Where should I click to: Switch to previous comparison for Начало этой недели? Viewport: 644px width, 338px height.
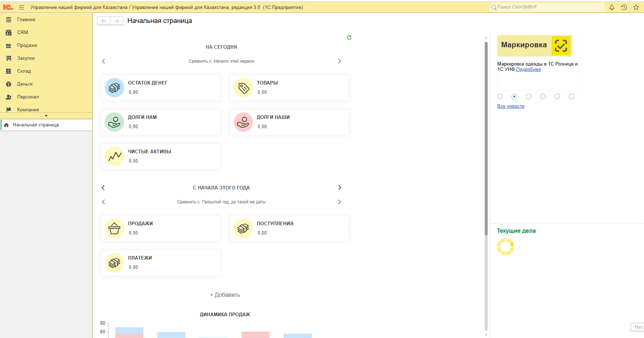coord(103,61)
